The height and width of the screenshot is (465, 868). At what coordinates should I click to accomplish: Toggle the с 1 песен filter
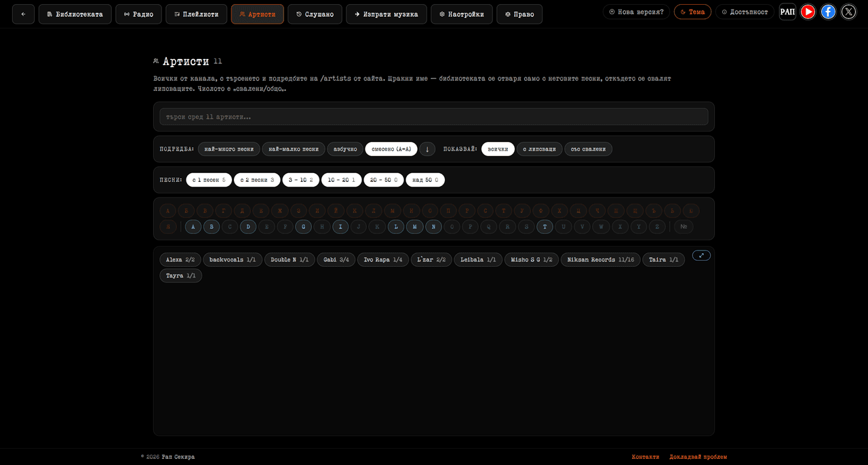(209, 180)
